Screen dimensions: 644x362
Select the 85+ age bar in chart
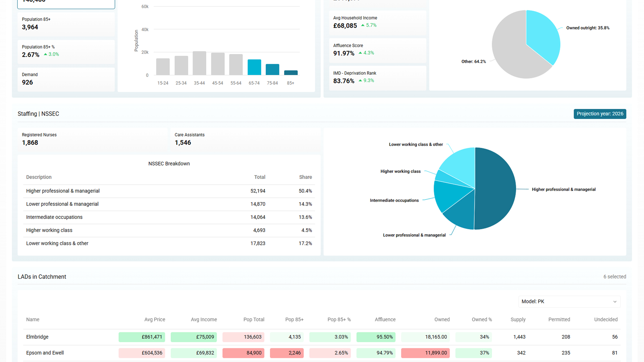point(290,72)
